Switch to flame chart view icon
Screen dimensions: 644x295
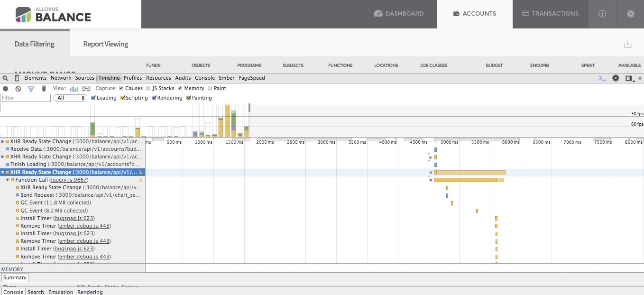point(86,88)
